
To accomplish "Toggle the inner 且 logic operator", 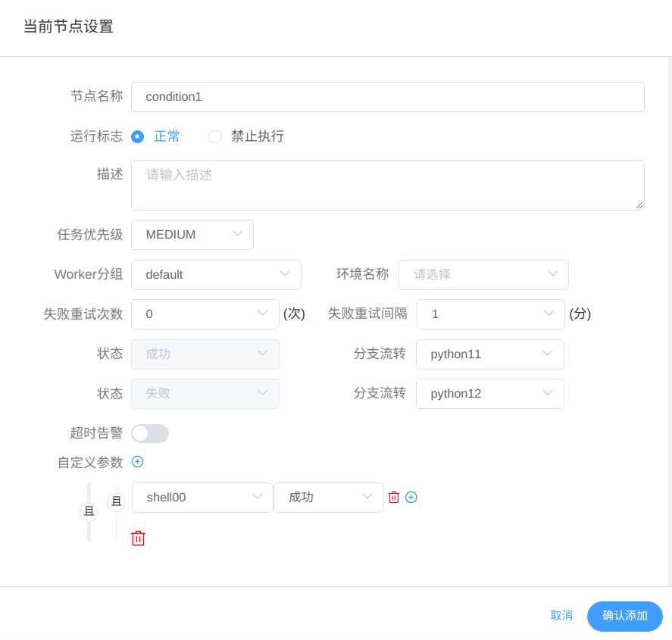I will pos(116,501).
